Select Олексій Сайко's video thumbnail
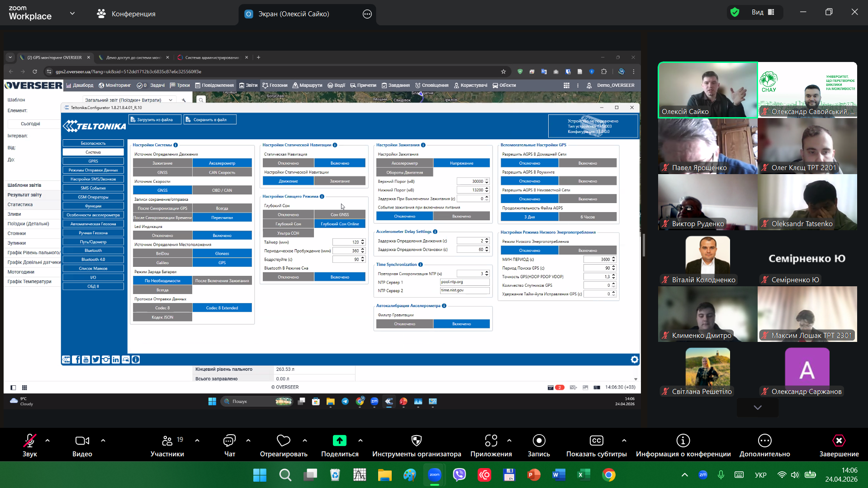Image resolution: width=868 pixels, height=488 pixels. tap(707, 90)
